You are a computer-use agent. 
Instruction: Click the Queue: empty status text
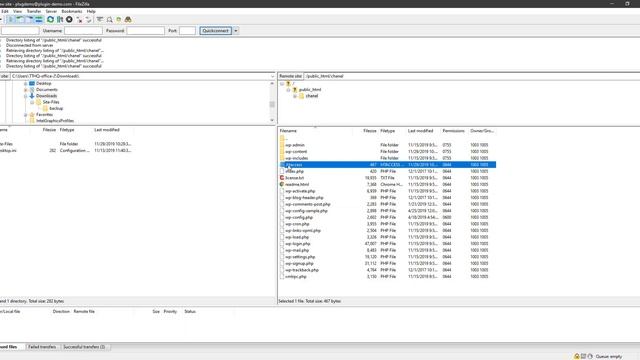click(x=609, y=356)
